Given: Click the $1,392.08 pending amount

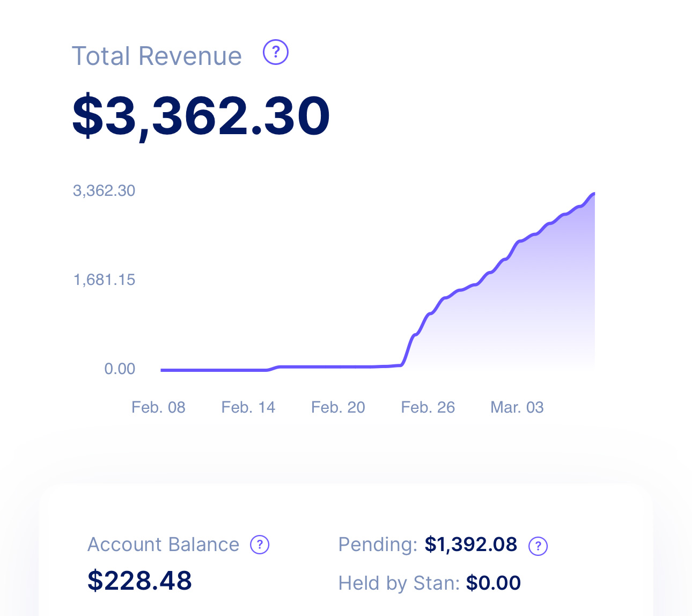Looking at the screenshot, I should [470, 545].
